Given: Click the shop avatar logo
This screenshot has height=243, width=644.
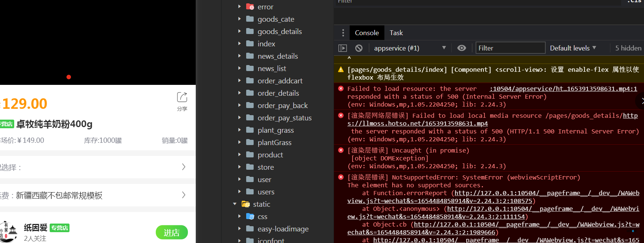Looking at the screenshot, I should [x=9, y=232].
